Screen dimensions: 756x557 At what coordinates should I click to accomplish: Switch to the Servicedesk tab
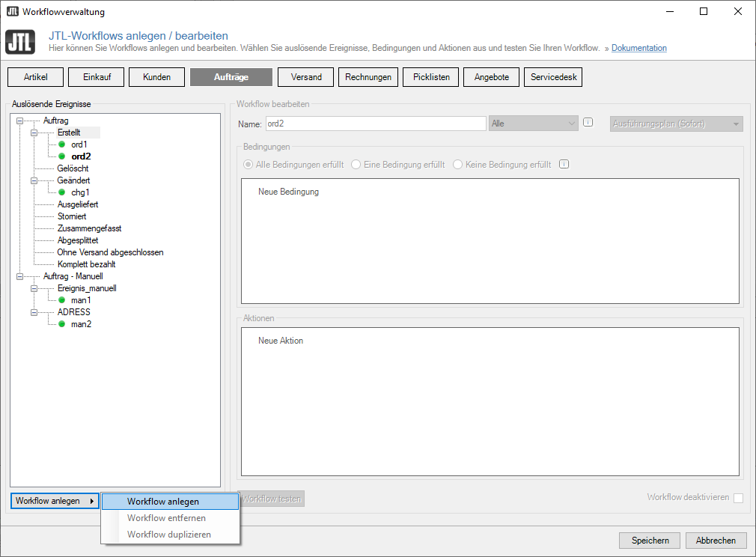tap(553, 77)
